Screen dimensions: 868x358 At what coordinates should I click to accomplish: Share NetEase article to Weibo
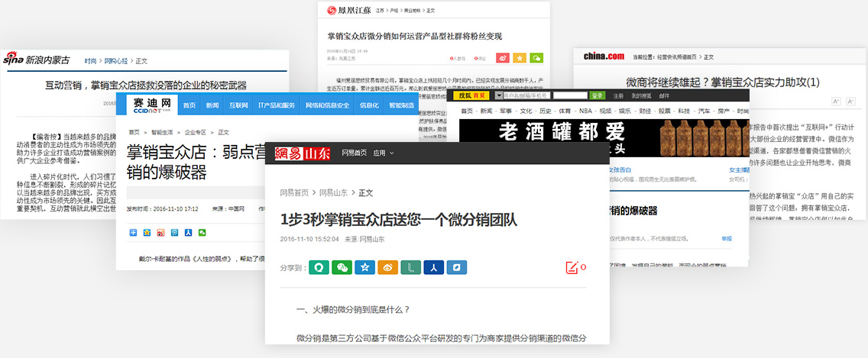pyautogui.click(x=387, y=268)
